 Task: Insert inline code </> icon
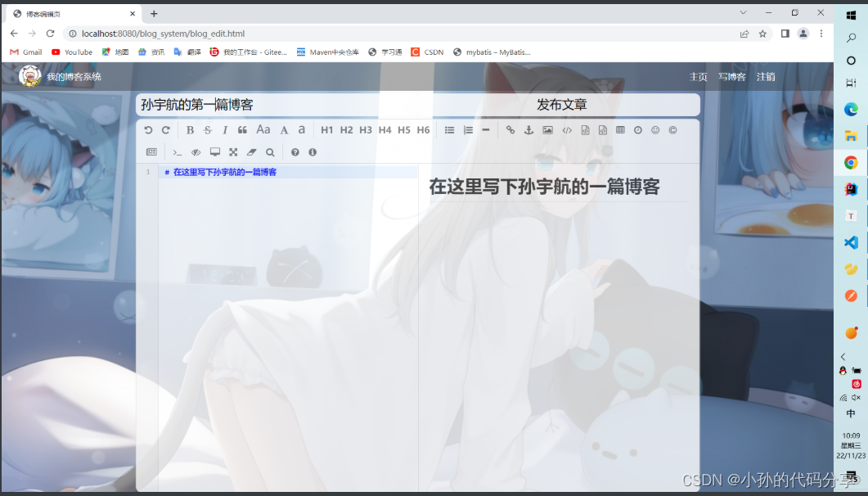pyautogui.click(x=567, y=130)
